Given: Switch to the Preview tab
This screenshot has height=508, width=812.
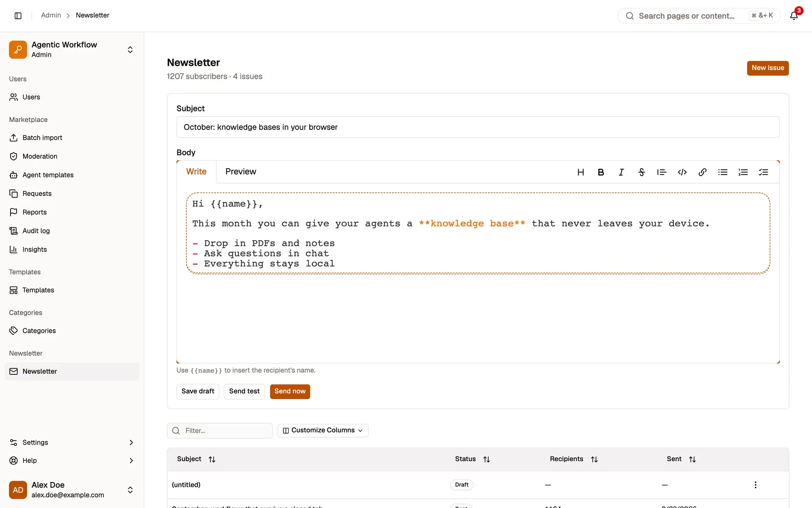Looking at the screenshot, I should (241, 172).
